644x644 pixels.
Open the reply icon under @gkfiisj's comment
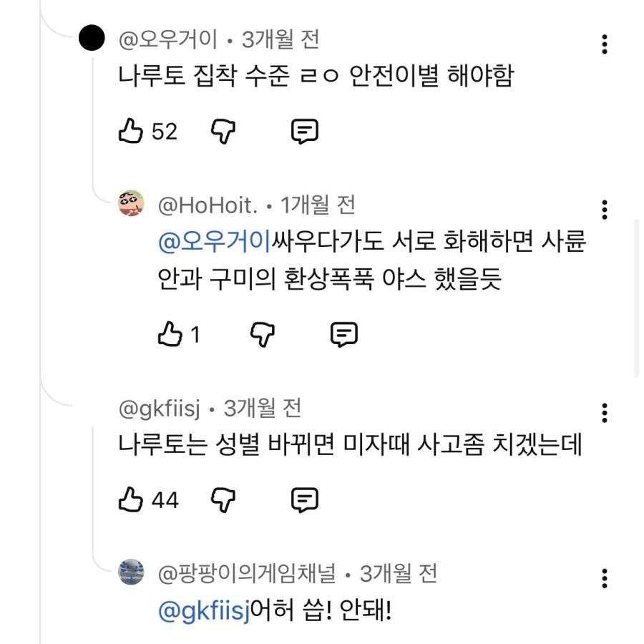[x=306, y=499]
